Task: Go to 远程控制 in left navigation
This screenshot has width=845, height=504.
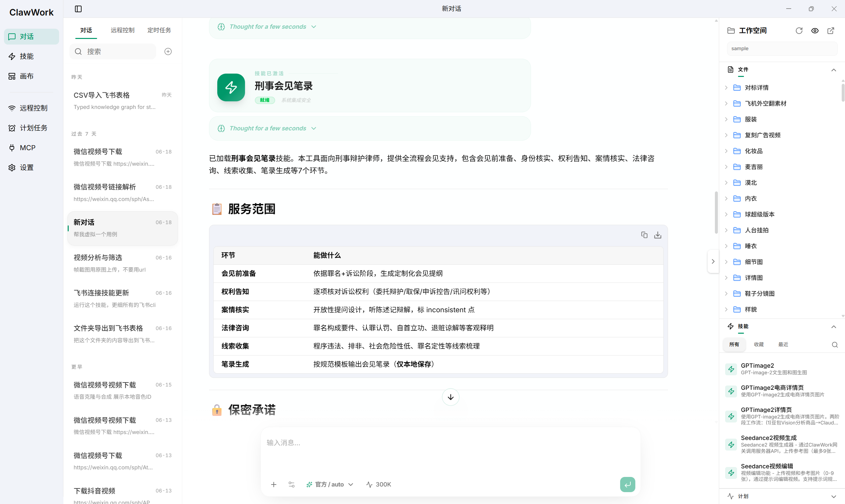Action: point(31,108)
